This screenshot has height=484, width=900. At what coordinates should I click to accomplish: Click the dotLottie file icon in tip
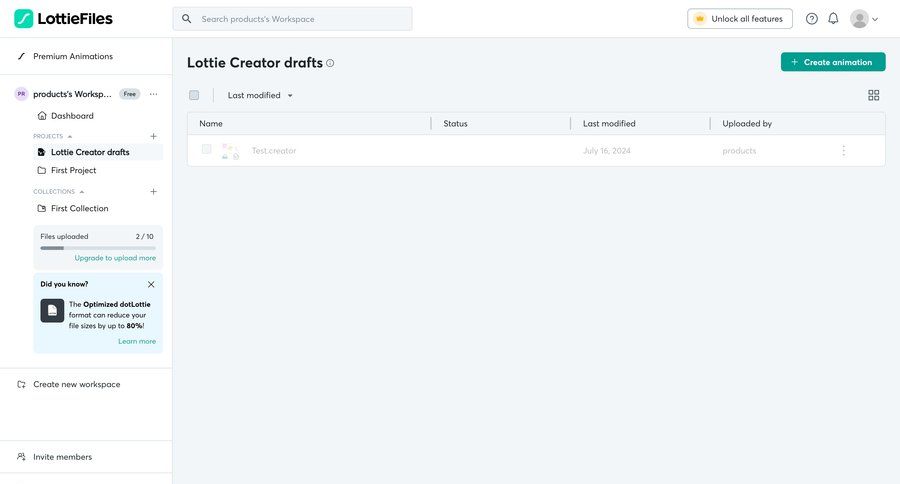tap(52, 311)
